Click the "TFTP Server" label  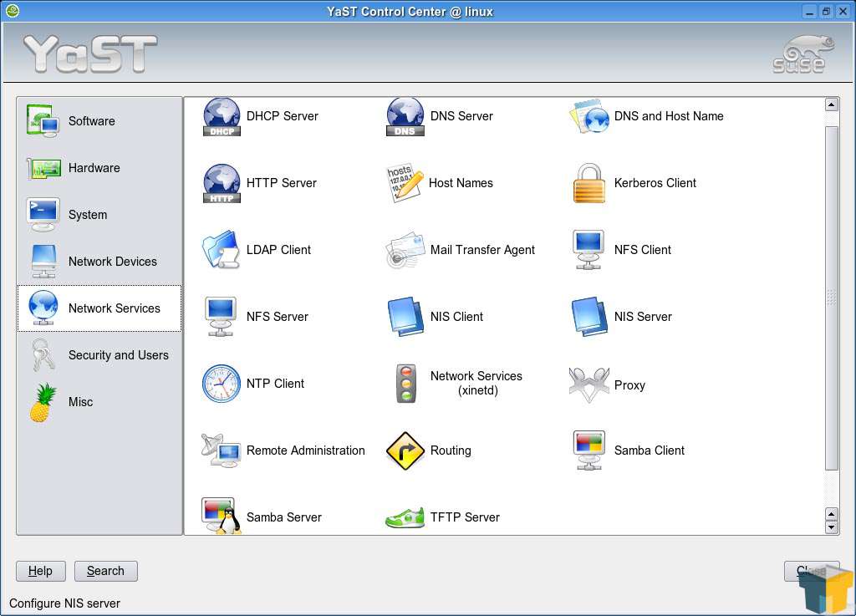(x=465, y=517)
